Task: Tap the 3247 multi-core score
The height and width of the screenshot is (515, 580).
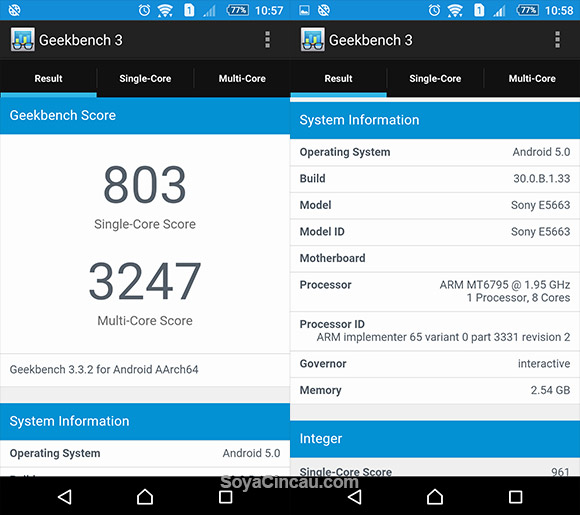Action: coord(145,281)
